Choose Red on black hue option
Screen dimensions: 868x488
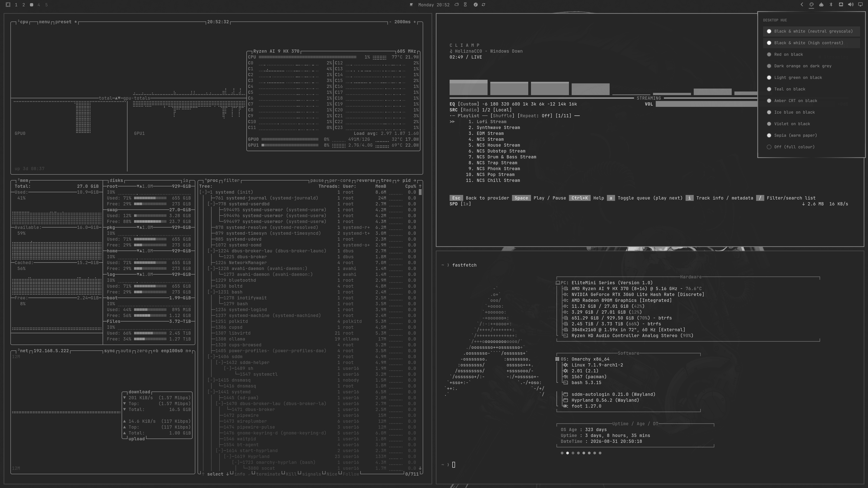(811, 54)
